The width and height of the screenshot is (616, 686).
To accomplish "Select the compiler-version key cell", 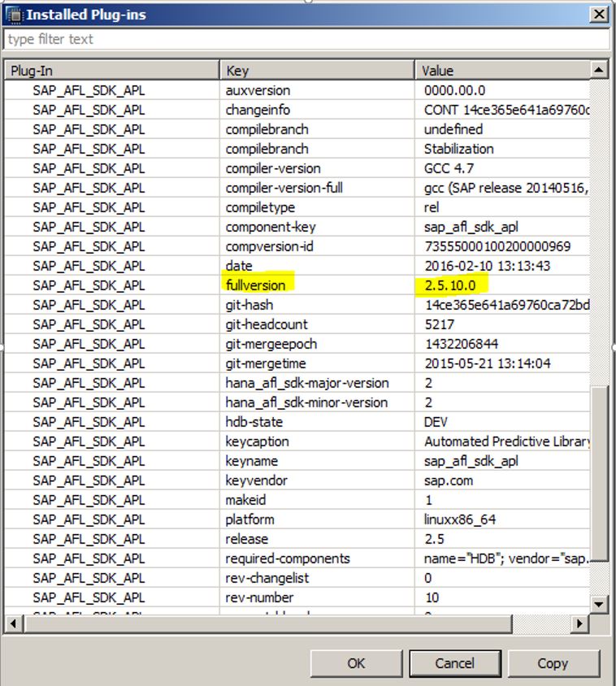I will coord(317,168).
